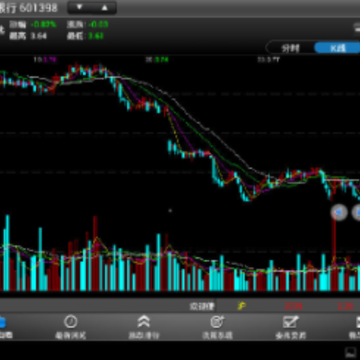Tap the up triangle previous-stock button
Screen dimensions: 360x360
click(x=104, y=8)
